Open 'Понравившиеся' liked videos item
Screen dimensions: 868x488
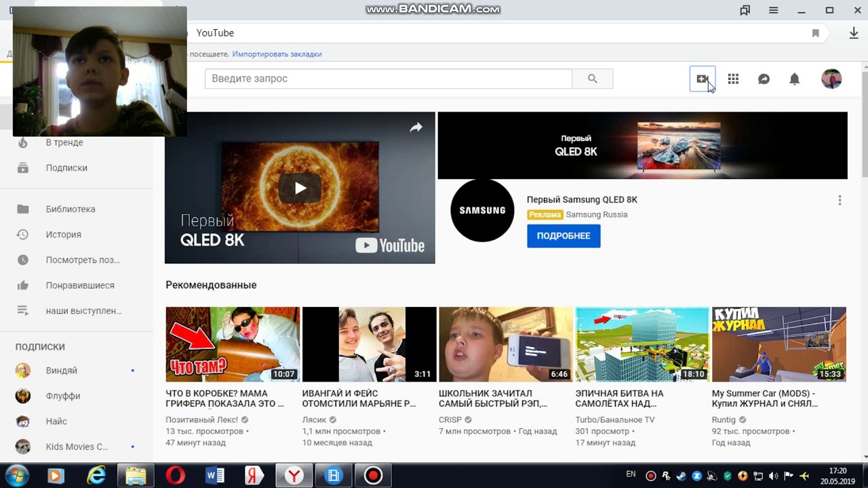pyautogui.click(x=80, y=285)
